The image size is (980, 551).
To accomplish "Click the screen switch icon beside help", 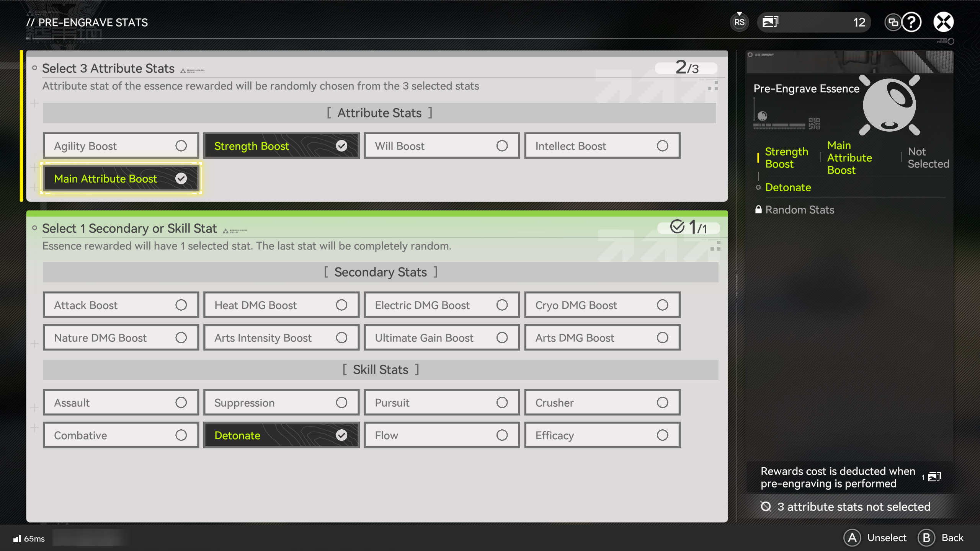I will tap(893, 22).
